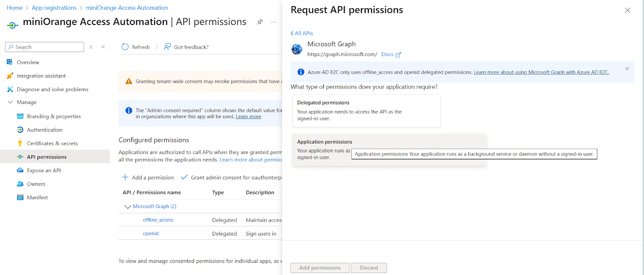Image resolution: width=644 pixels, height=275 pixels.
Task: Click the Discard button
Action: (369, 268)
